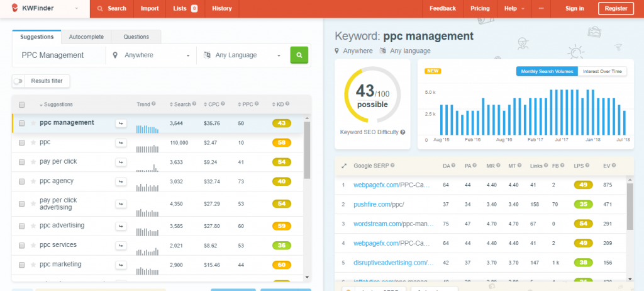Click the Register button

[x=616, y=8]
